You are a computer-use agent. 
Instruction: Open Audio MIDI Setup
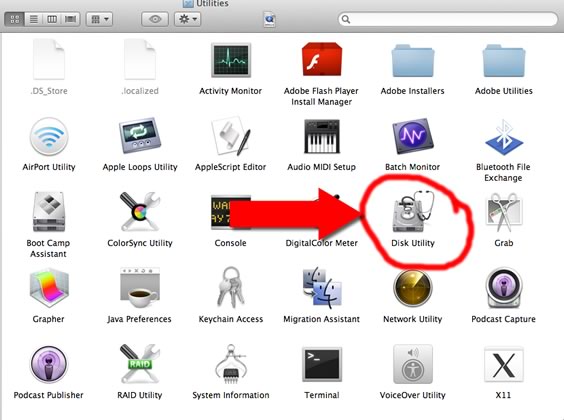(x=321, y=137)
